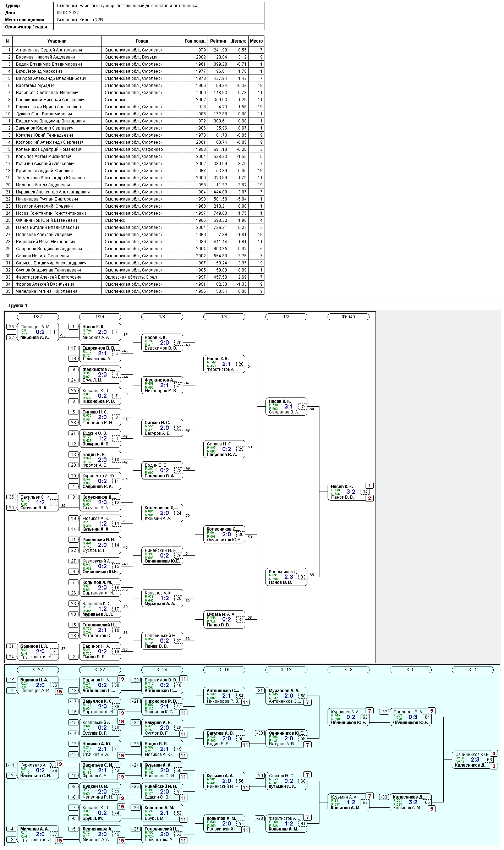
Task: Select Колесников Дмитрий Романович row in participants table
Action: coord(49,149)
